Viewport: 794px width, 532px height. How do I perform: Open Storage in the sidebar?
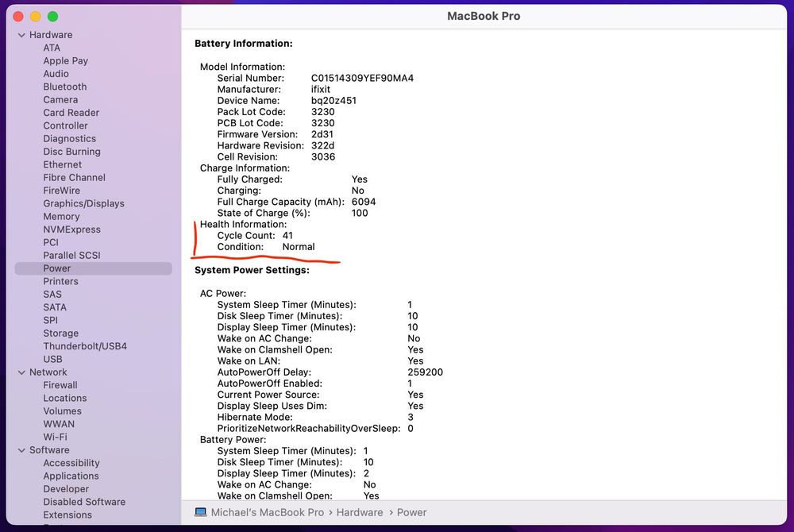coord(61,333)
